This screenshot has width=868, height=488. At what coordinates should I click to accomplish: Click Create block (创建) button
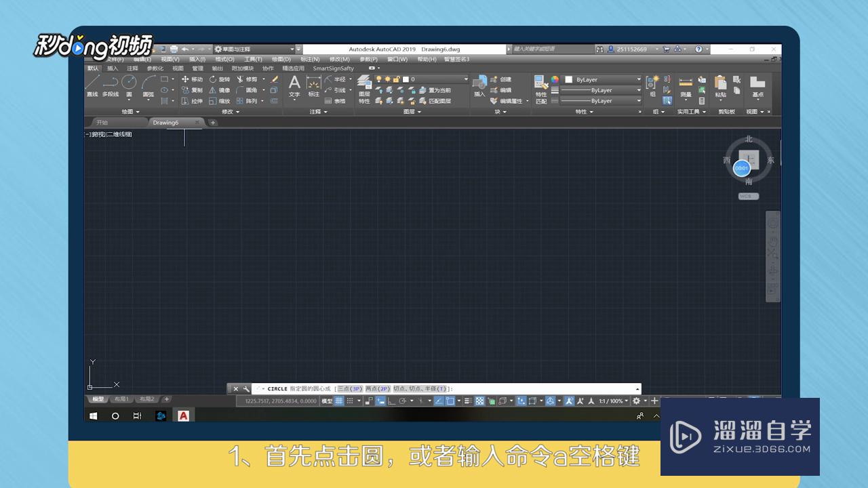tap(500, 79)
